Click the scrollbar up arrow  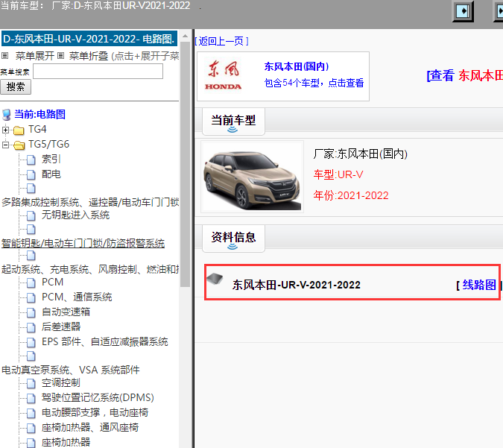coord(185,36)
